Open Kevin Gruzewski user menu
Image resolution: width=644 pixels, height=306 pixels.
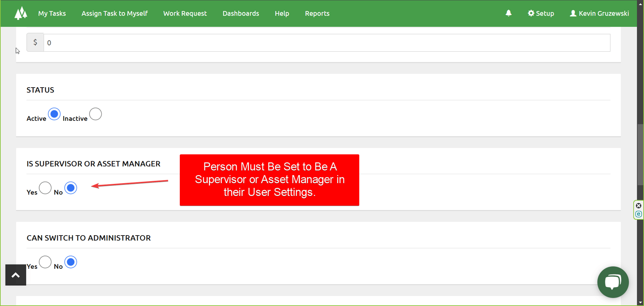tap(599, 13)
